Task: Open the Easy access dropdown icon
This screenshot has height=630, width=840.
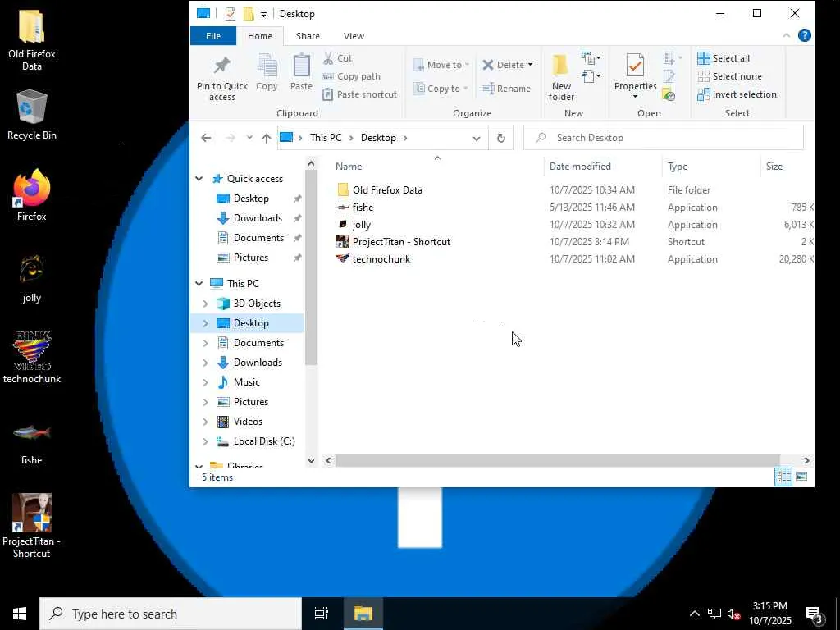Action: (x=591, y=76)
